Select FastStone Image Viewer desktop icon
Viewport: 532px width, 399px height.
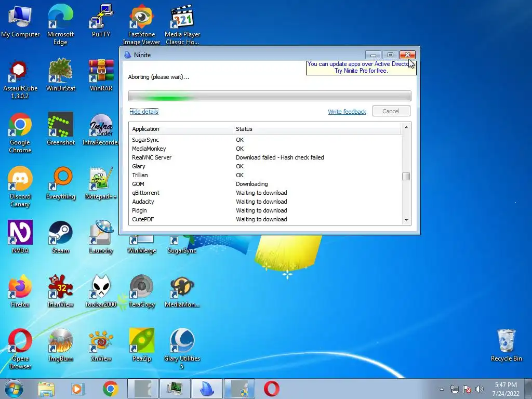pos(141,24)
